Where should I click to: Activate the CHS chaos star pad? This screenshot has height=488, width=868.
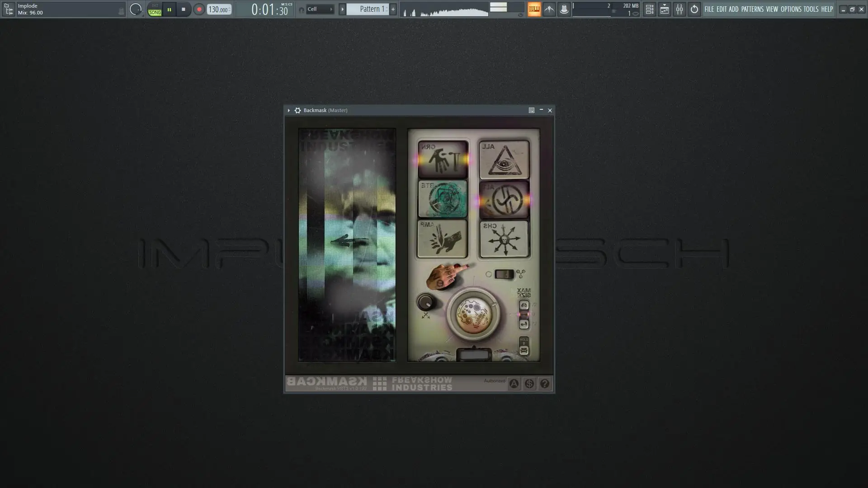pyautogui.click(x=504, y=239)
